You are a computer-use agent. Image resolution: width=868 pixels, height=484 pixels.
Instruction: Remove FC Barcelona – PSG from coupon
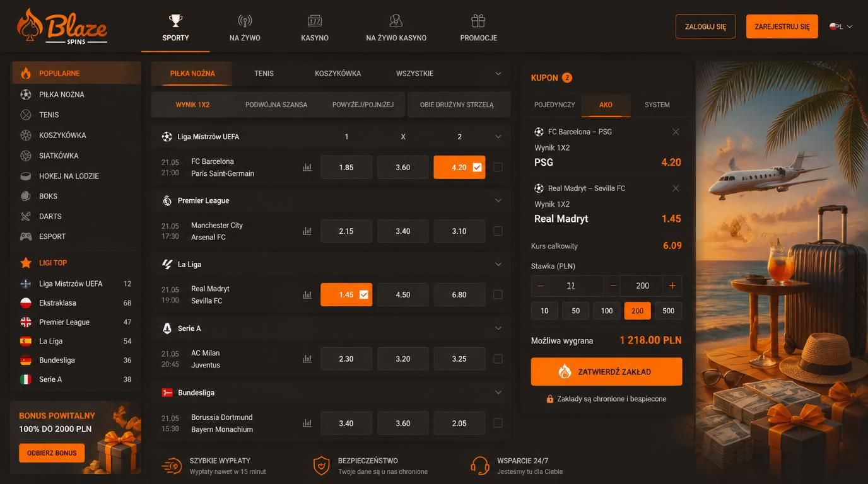pyautogui.click(x=676, y=132)
